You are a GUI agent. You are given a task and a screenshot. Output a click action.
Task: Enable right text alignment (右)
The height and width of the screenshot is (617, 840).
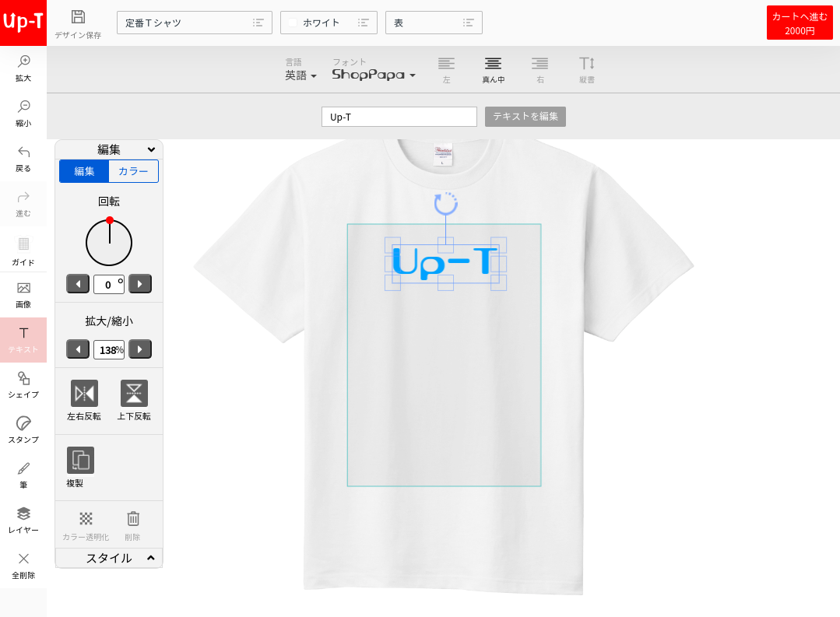tap(539, 69)
